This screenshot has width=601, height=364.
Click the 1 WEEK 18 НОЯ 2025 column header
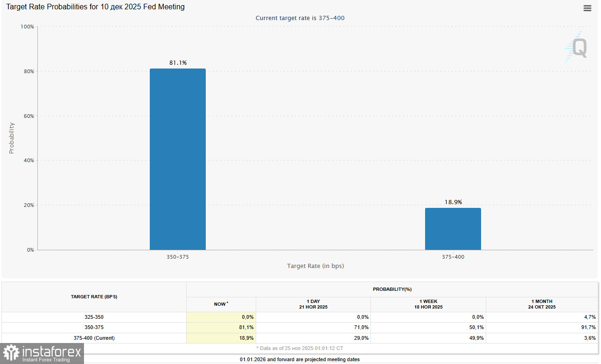click(x=428, y=304)
